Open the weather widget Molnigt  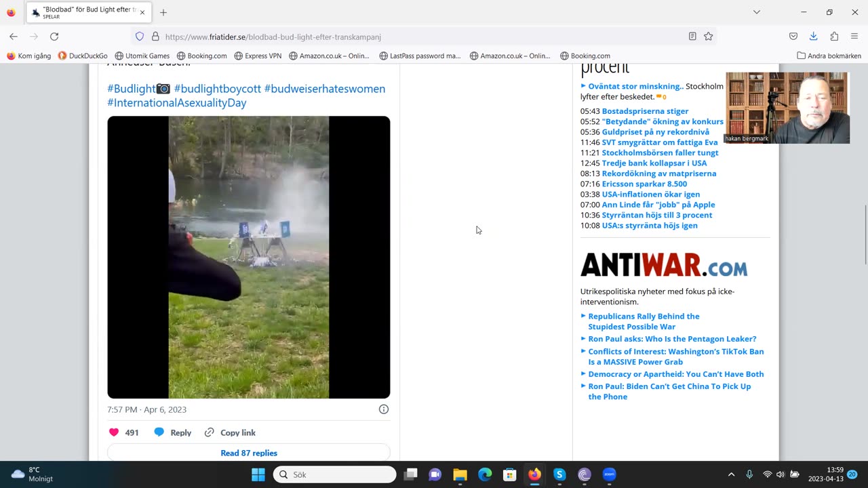click(x=33, y=474)
